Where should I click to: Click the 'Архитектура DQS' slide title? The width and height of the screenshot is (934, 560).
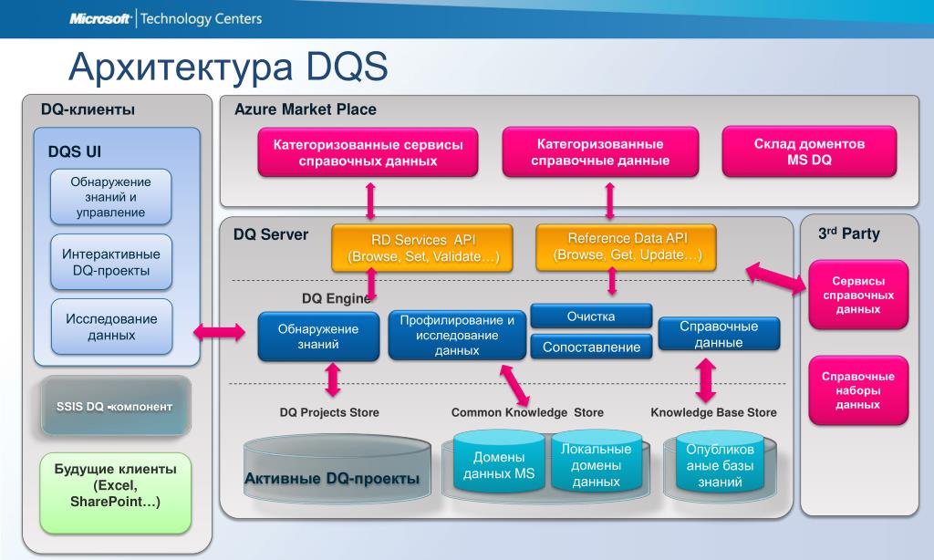228,67
